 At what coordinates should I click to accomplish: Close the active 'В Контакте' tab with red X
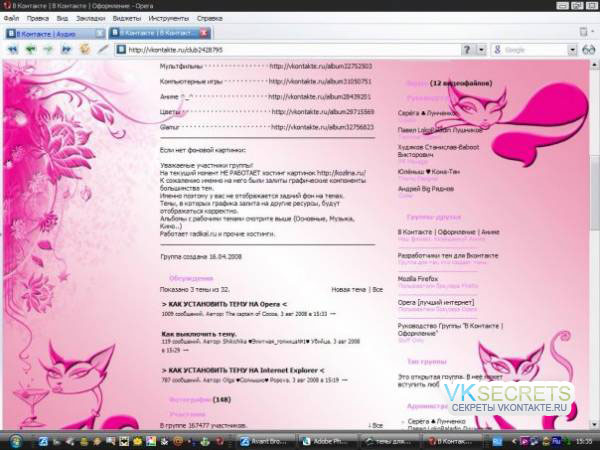[x=204, y=33]
